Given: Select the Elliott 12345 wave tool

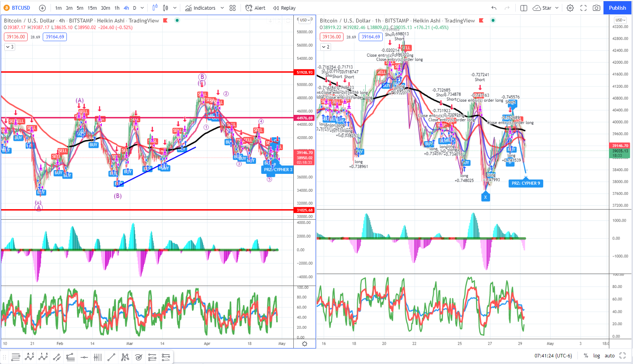Looking at the screenshot, I should [x=43, y=357].
